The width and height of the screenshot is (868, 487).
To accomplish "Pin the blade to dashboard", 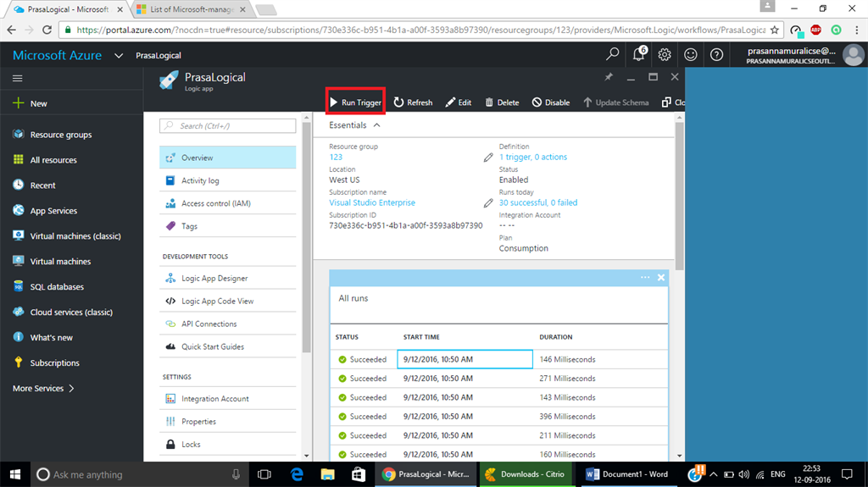I will [x=609, y=77].
